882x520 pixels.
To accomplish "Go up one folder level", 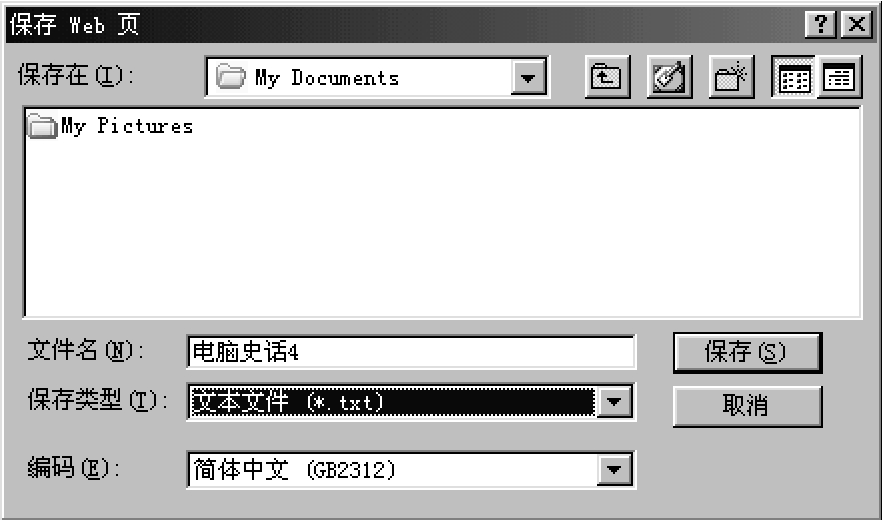I will coord(608,77).
